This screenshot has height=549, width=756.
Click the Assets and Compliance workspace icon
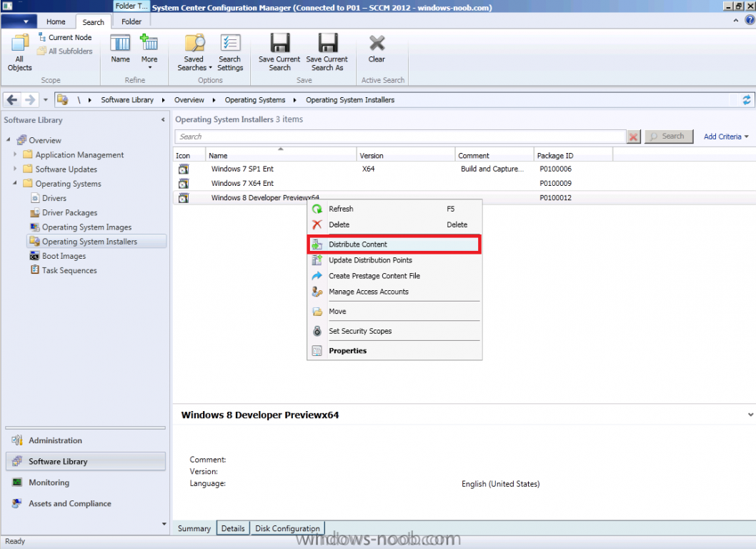pos(17,503)
